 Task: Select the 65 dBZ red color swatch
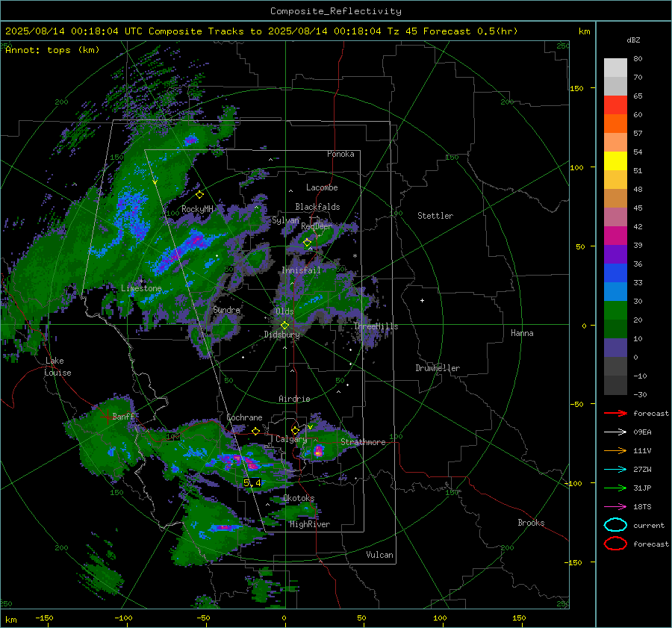[615, 105]
